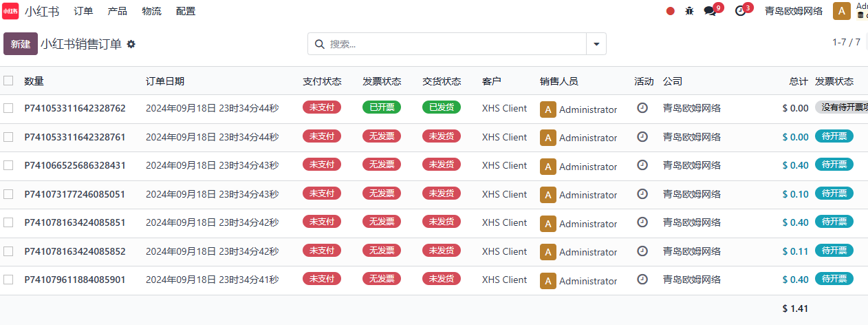This screenshot has height=325, width=868.
Task: Check the box for order P741066525686328431
Action: [x=8, y=165]
